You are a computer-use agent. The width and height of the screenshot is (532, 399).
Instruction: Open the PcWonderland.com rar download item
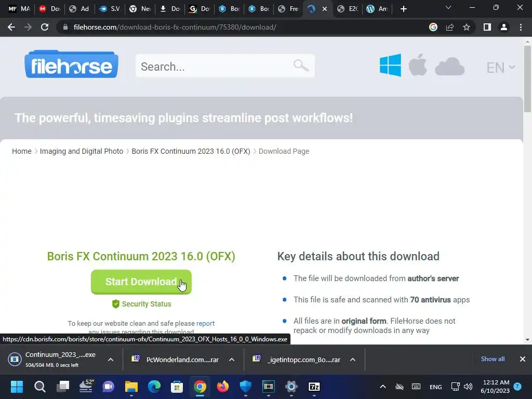tap(176, 360)
